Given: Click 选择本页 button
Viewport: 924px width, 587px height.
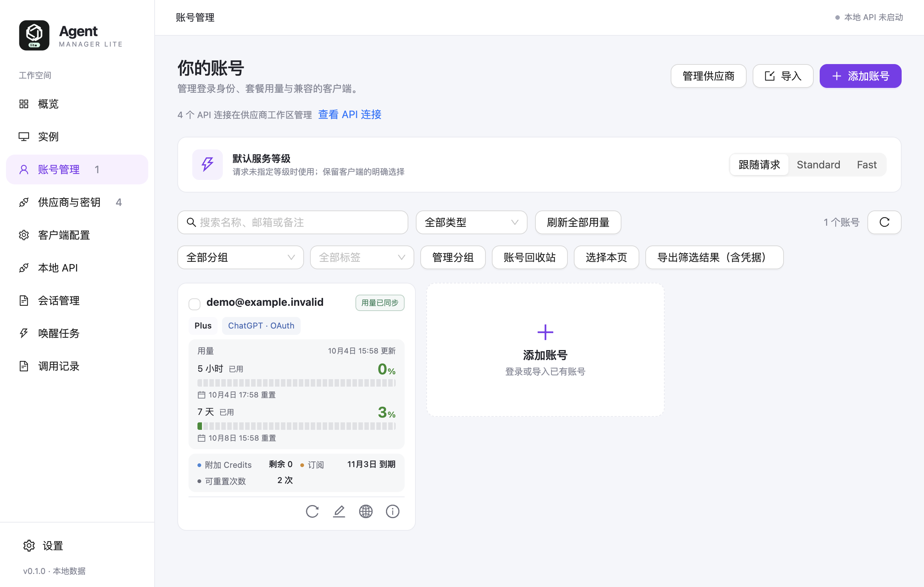Looking at the screenshot, I should [x=606, y=257].
